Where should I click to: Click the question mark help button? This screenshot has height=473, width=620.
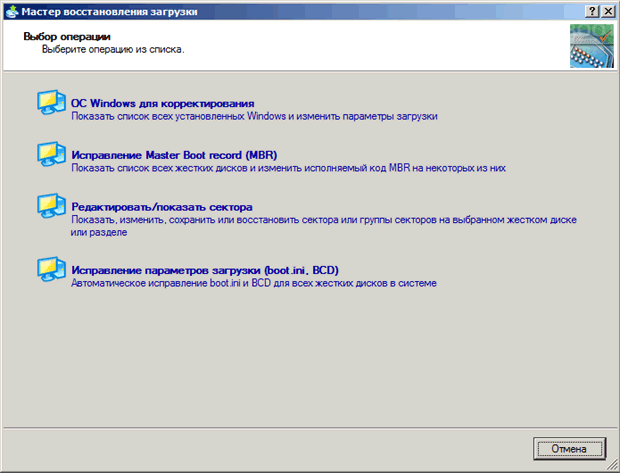pyautogui.click(x=592, y=11)
